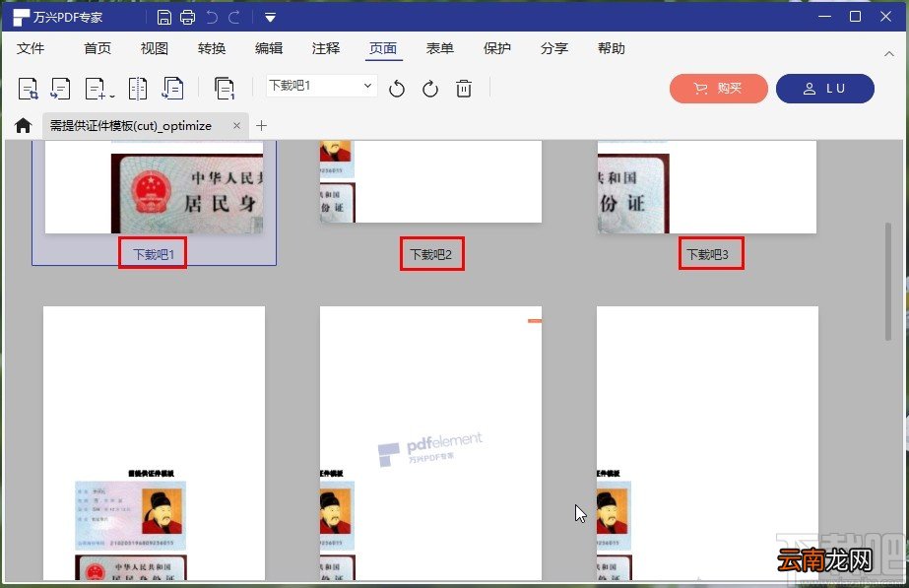Click the extract pages icon
This screenshot has height=588, width=909.
point(61,89)
